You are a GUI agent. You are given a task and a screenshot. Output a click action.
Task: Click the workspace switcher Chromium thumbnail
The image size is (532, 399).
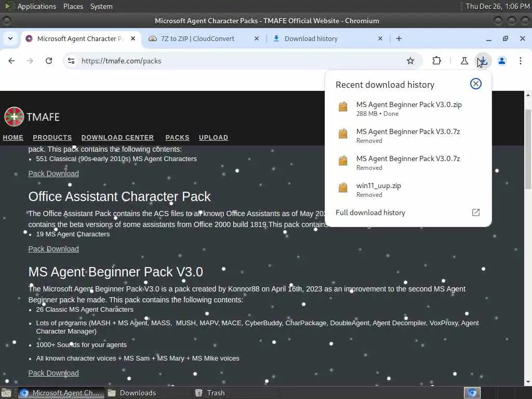click(472, 393)
